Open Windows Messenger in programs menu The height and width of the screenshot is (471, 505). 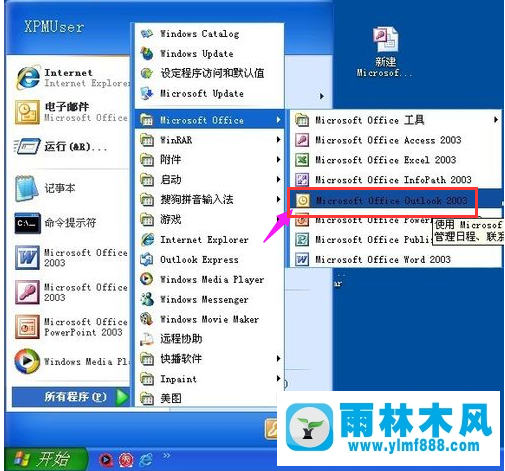[x=209, y=299]
